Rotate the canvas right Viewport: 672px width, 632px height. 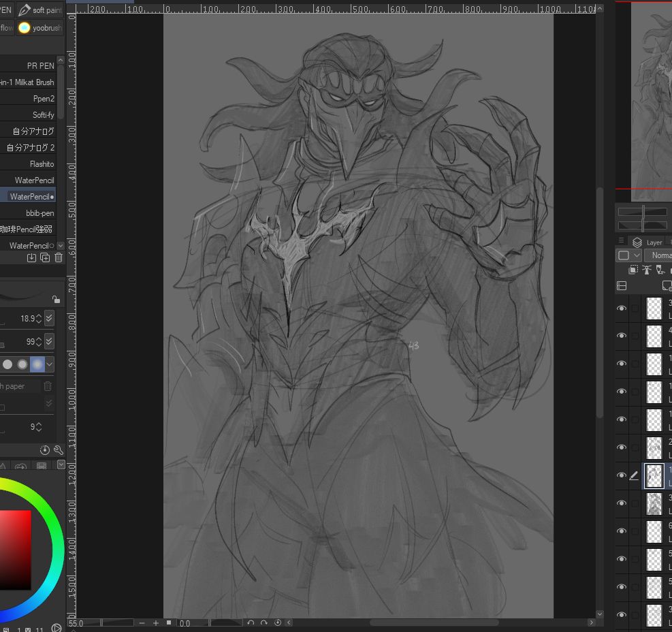pos(264,622)
